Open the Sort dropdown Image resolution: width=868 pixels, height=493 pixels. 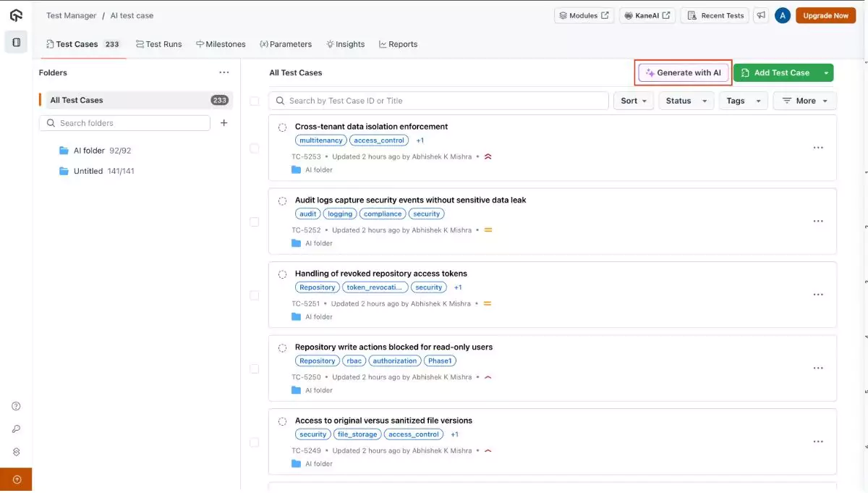[x=633, y=101]
